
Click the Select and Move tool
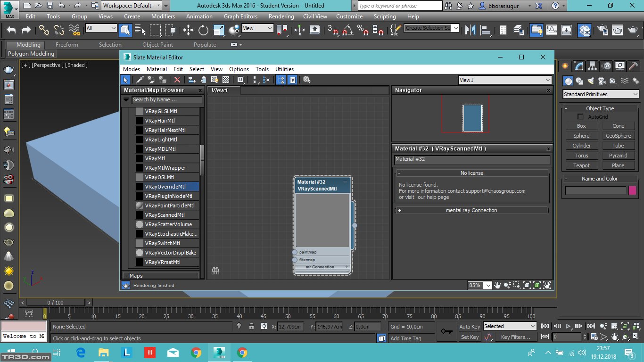tap(188, 30)
